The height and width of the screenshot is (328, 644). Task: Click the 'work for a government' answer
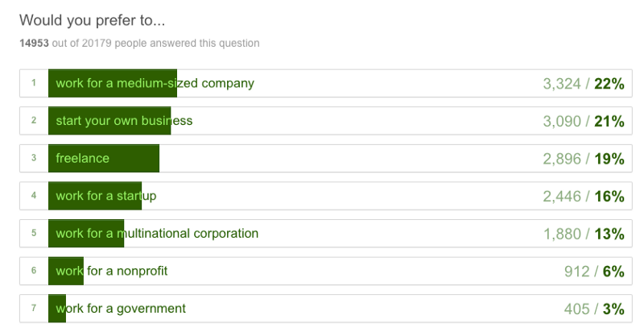click(x=121, y=308)
